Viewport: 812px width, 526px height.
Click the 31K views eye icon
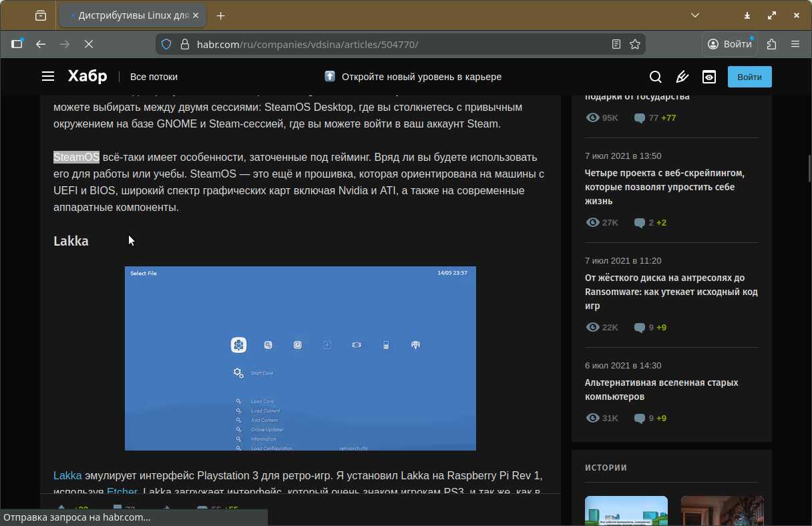[x=592, y=419]
